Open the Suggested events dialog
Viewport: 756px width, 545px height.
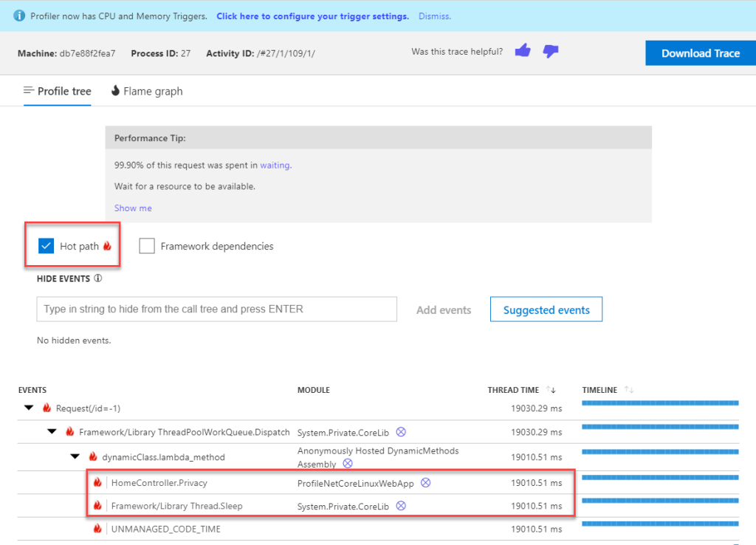[x=546, y=309]
